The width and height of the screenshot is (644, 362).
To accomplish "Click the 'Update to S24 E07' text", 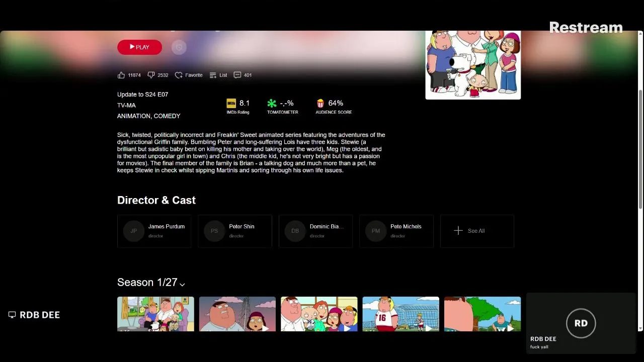I will (142, 95).
